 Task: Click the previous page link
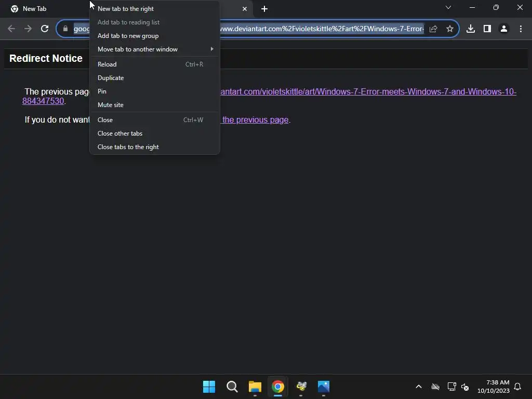pyautogui.click(x=255, y=120)
